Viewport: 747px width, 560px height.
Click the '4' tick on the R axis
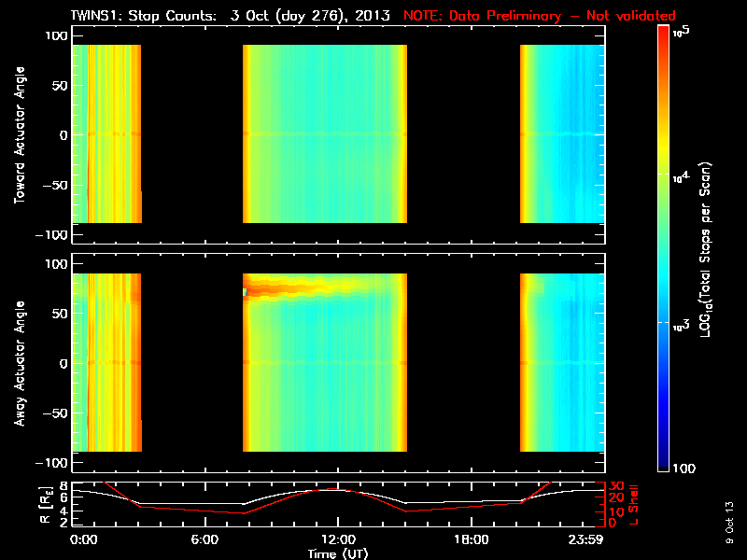pos(64,511)
